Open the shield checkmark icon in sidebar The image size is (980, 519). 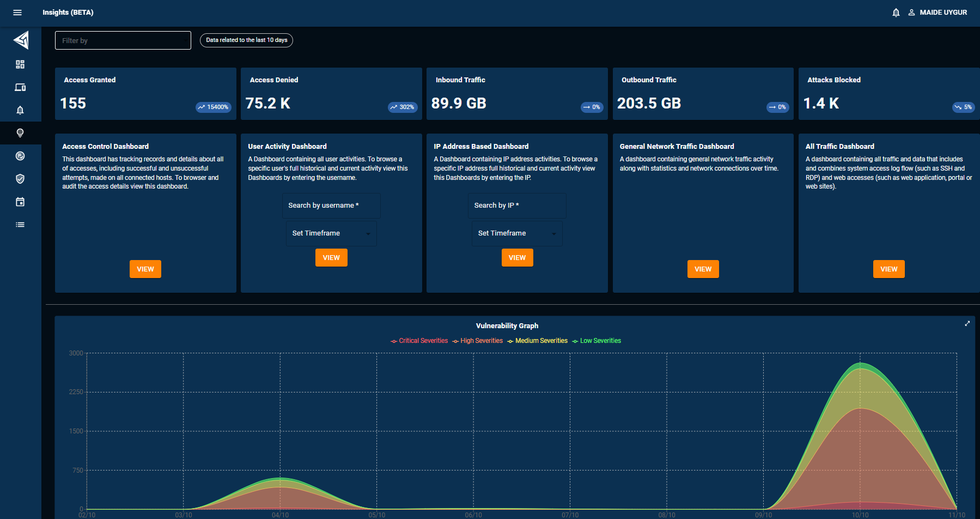[x=20, y=179]
